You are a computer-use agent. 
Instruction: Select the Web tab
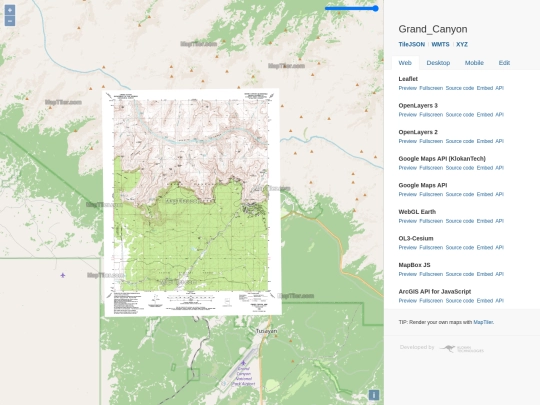pyautogui.click(x=405, y=63)
